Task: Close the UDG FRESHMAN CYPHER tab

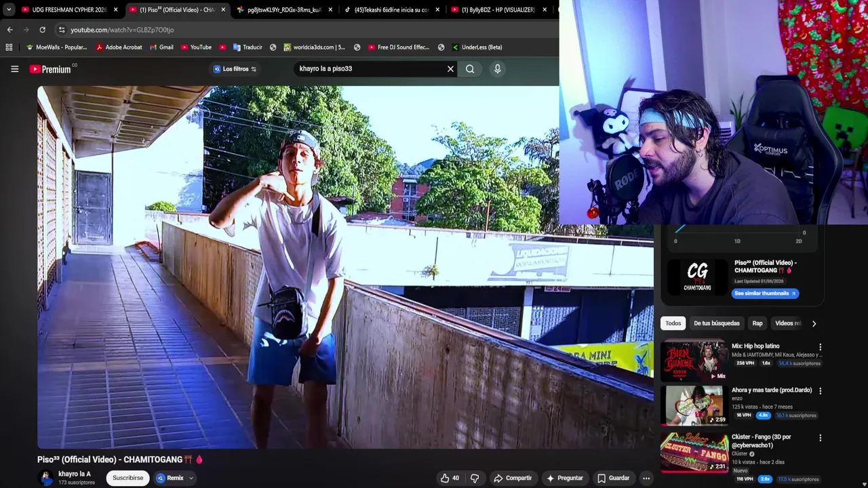Action: [x=115, y=9]
